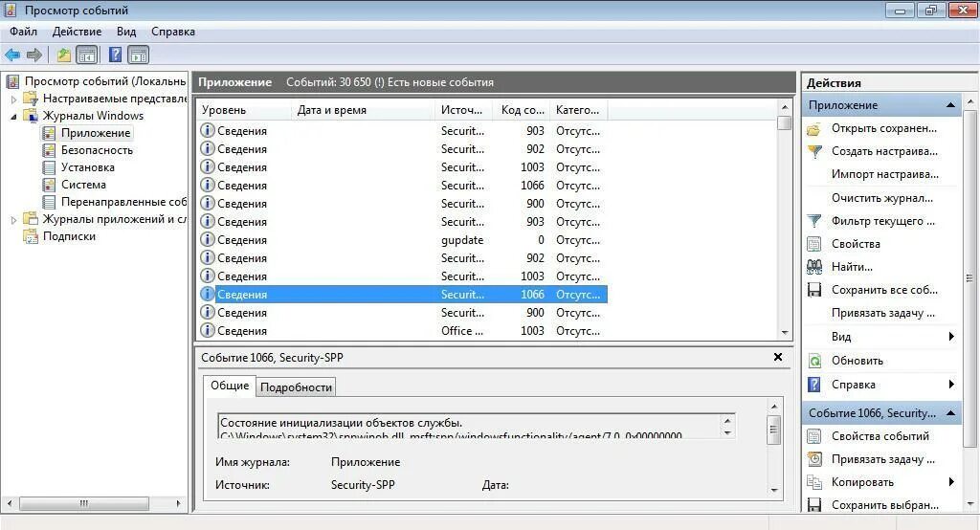Select the gupdate event row

tap(403, 240)
